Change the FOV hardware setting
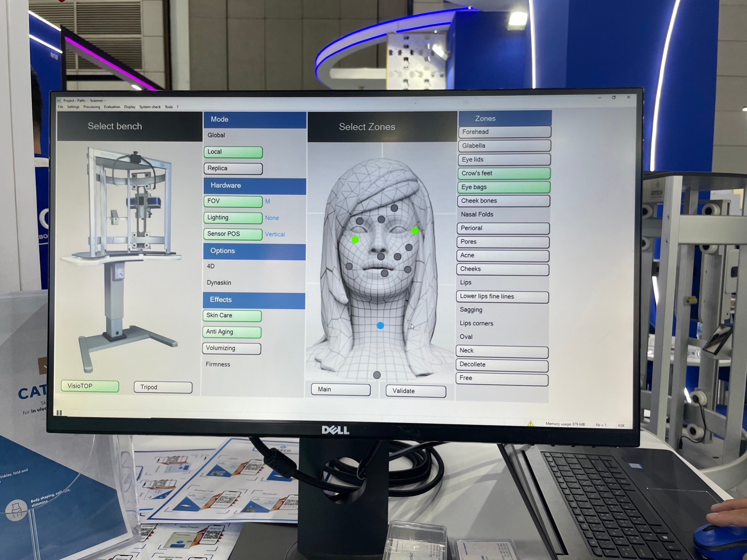 point(233,201)
